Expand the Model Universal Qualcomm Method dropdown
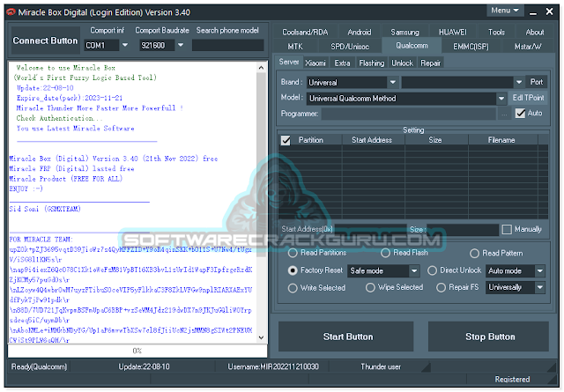 501,99
